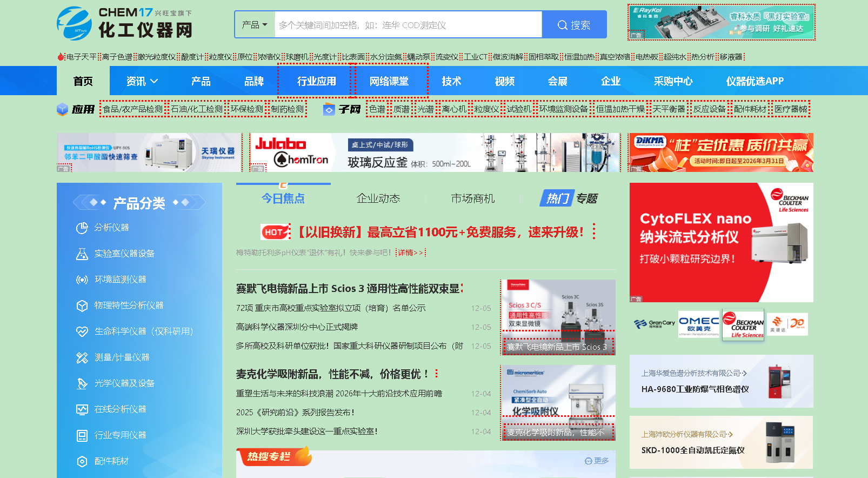Screen dimensions: 868x478
Task: Click the 子网 section icon
Action: click(x=329, y=110)
